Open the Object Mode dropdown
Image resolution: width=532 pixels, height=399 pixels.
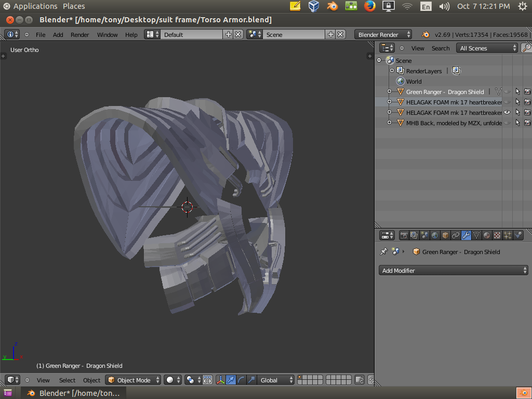click(x=133, y=380)
